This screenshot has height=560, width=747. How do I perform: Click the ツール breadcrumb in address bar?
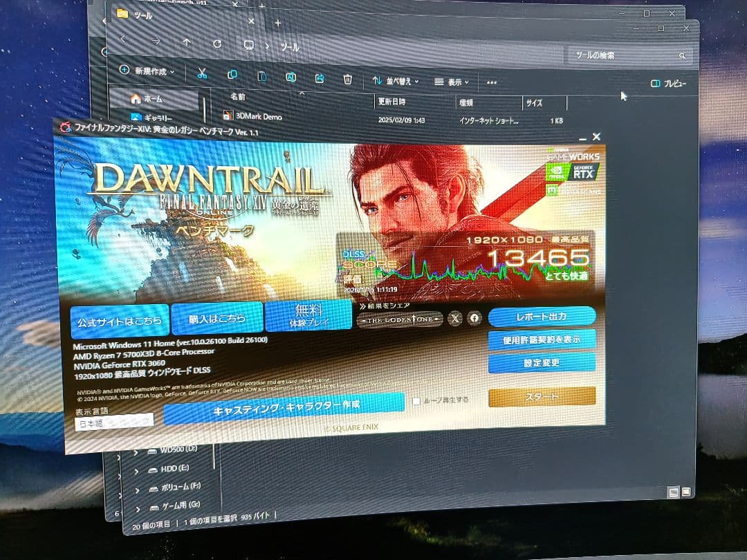[x=289, y=47]
